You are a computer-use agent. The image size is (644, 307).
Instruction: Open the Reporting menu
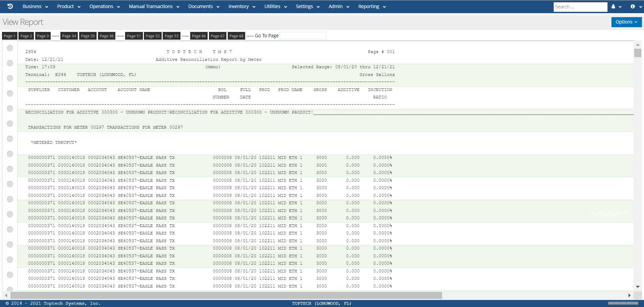372,6
